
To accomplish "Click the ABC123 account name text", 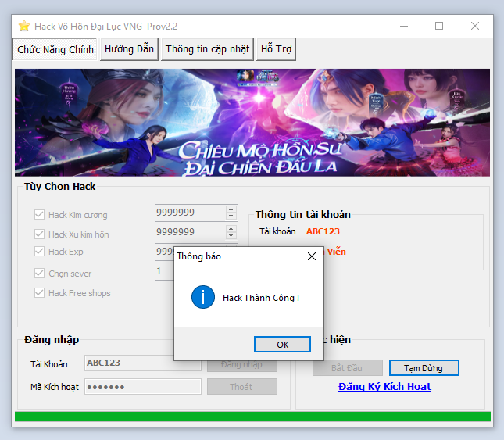I will pos(323,231).
